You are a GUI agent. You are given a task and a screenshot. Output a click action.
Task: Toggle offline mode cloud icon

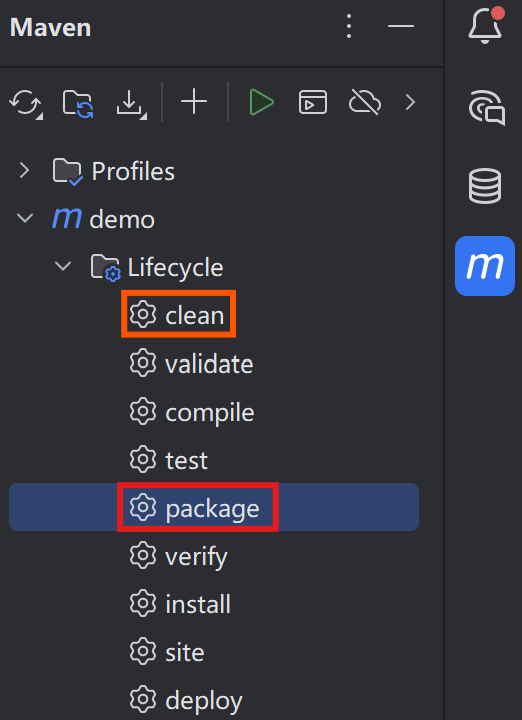[x=365, y=102]
